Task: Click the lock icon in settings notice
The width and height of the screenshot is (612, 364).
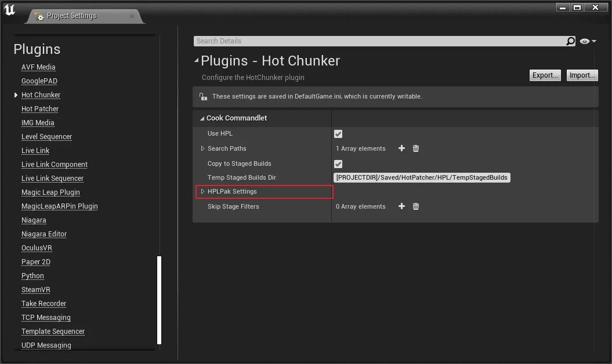Action: point(203,96)
